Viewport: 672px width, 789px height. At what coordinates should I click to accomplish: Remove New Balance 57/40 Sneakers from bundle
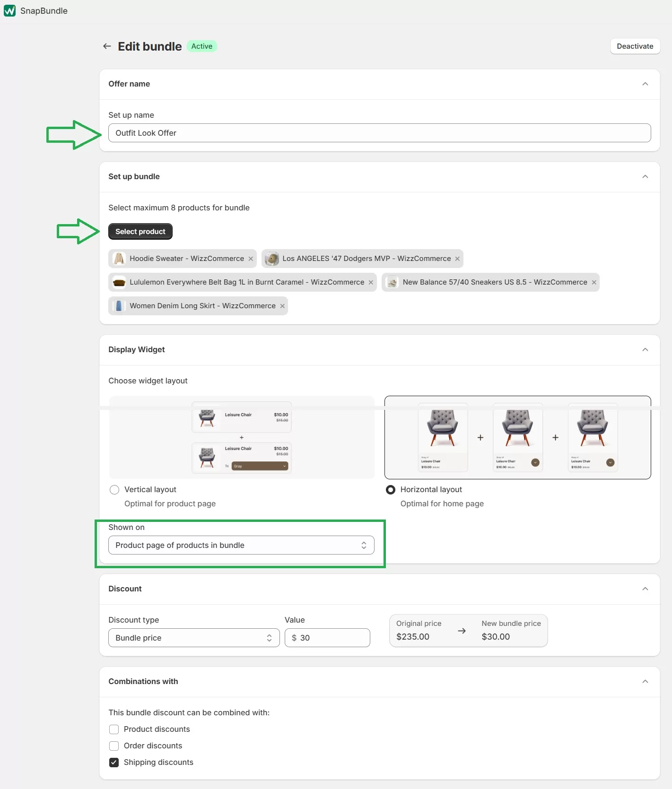[x=594, y=282]
